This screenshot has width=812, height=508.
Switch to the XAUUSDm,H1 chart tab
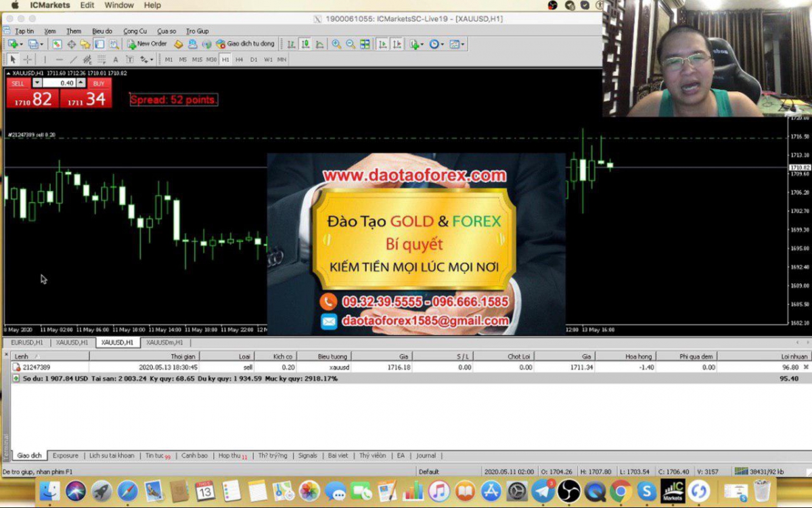pos(164,343)
